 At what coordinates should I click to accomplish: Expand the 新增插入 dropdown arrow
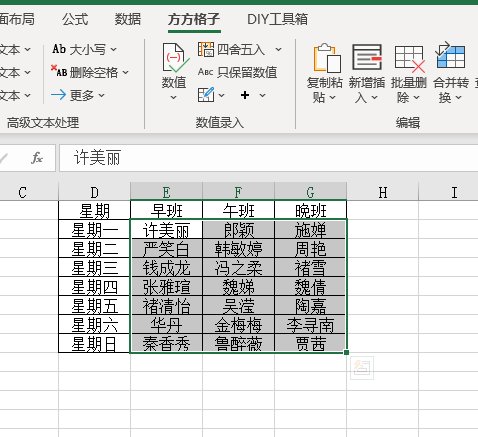[x=374, y=98]
